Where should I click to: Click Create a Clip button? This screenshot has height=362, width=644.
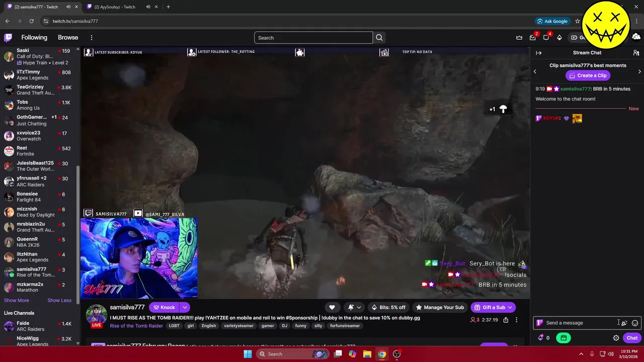588,75
